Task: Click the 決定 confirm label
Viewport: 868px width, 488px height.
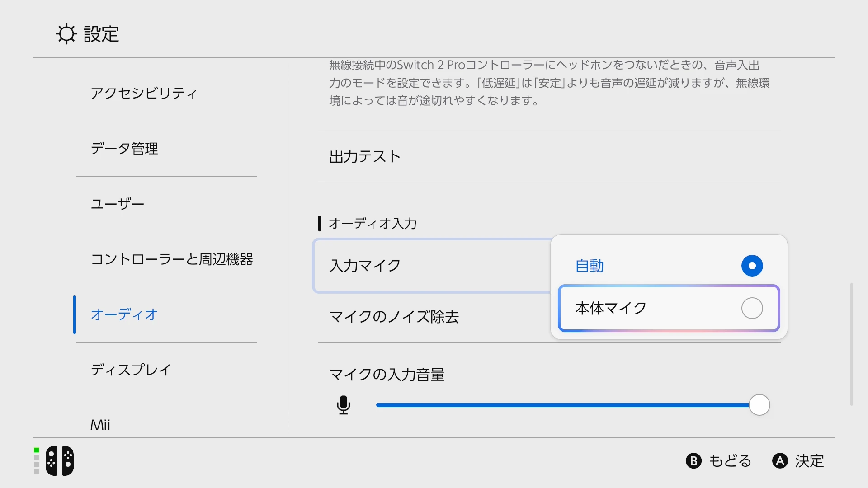Action: (810, 461)
